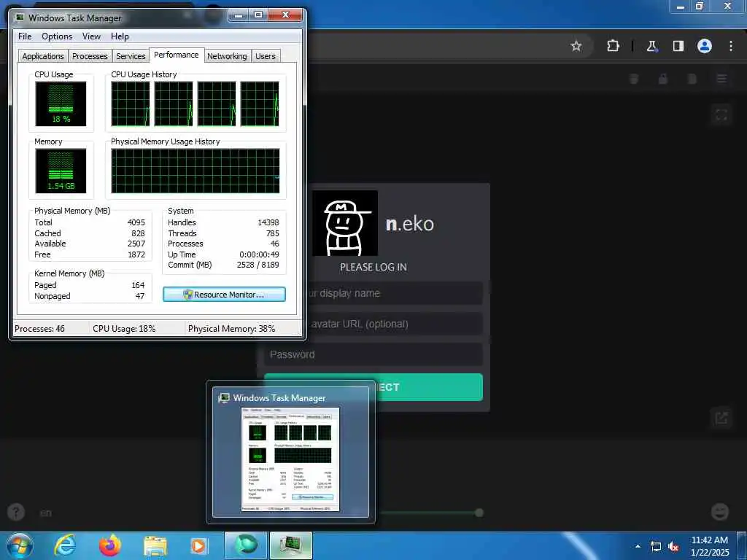The width and height of the screenshot is (747, 560).
Task: Click the Resource Monitor button
Action: pos(224,295)
